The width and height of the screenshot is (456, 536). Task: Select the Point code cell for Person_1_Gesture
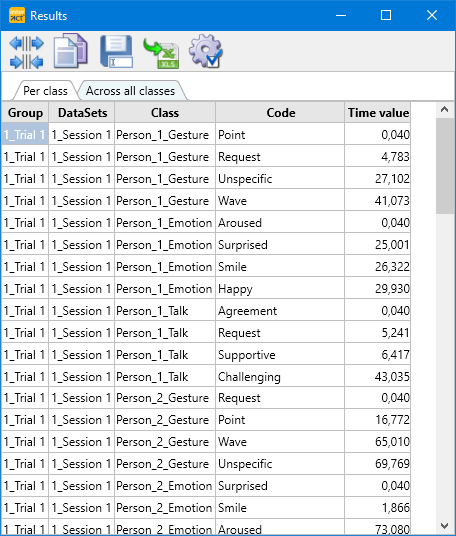tap(280, 135)
